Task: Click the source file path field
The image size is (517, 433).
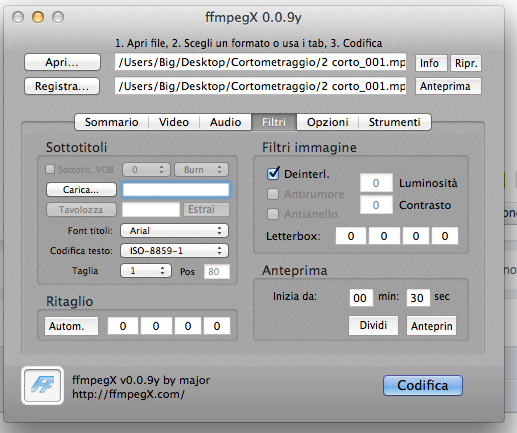Action: click(x=260, y=62)
